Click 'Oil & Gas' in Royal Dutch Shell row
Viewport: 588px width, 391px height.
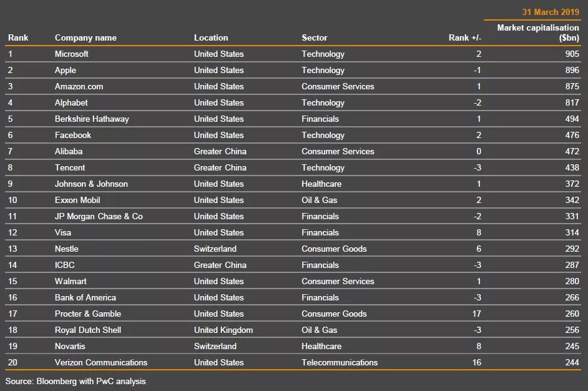[319, 330]
